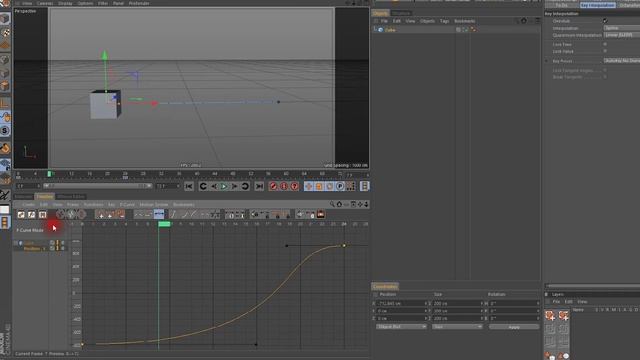This screenshot has width=640, height=360.
Task: Click Rotation H input field
Action: point(513,304)
